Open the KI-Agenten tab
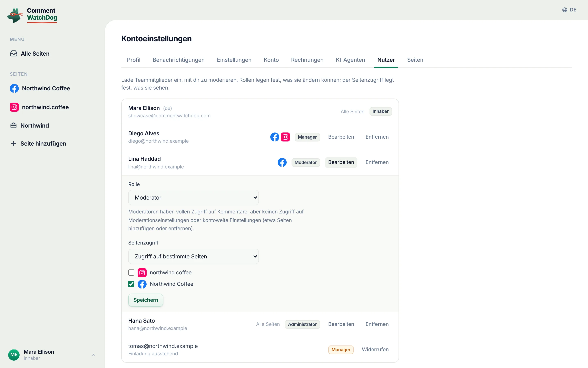The image size is (588, 368). 350,60
